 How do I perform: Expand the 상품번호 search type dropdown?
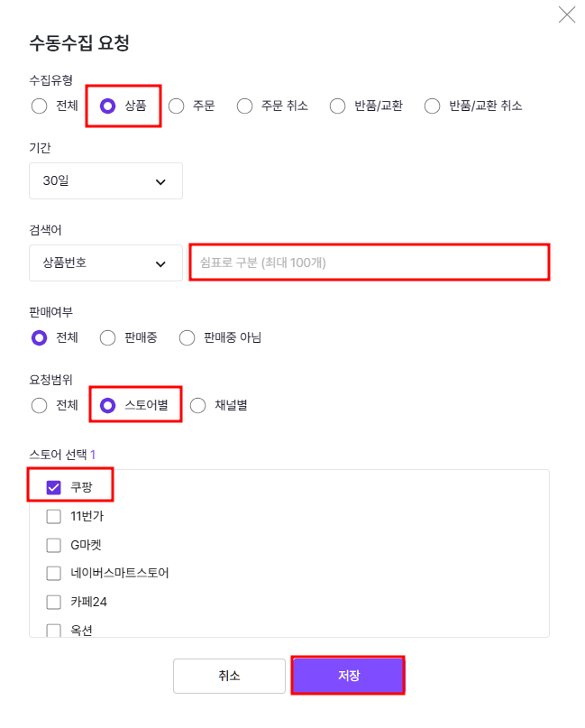(105, 263)
